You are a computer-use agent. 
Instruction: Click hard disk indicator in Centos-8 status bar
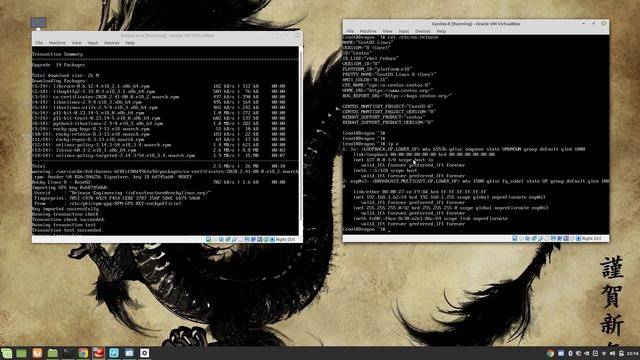pyautogui.click(x=515, y=238)
